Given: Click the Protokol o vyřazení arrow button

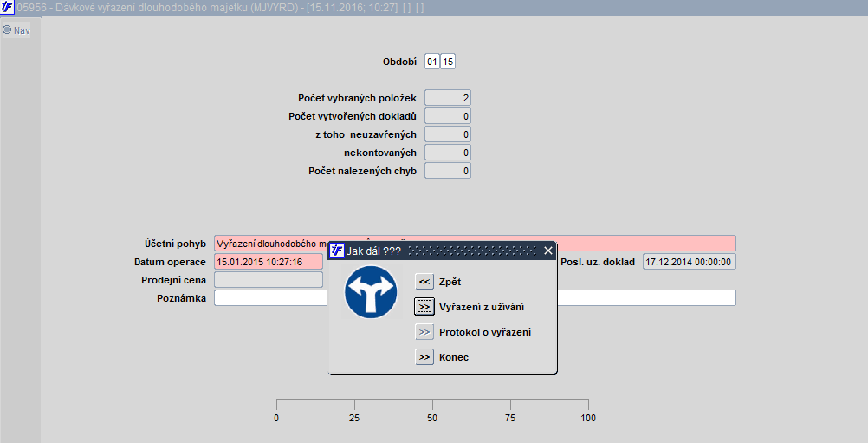Looking at the screenshot, I should click(x=424, y=332).
